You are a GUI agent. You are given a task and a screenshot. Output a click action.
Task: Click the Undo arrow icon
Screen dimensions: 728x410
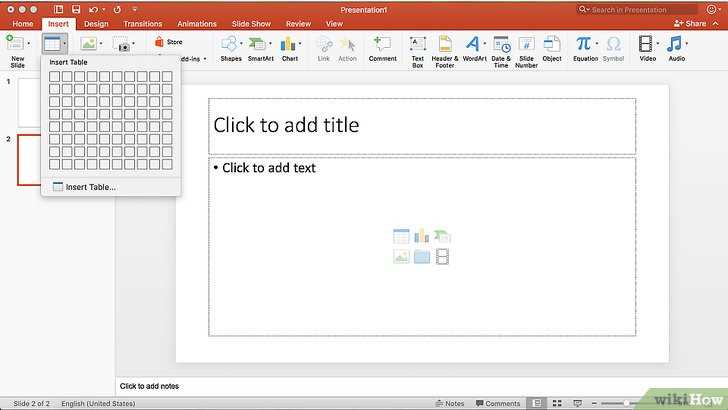coord(94,9)
